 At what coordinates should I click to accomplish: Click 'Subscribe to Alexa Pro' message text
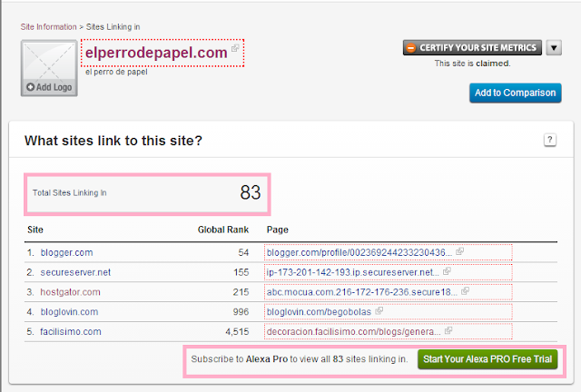pos(300,359)
